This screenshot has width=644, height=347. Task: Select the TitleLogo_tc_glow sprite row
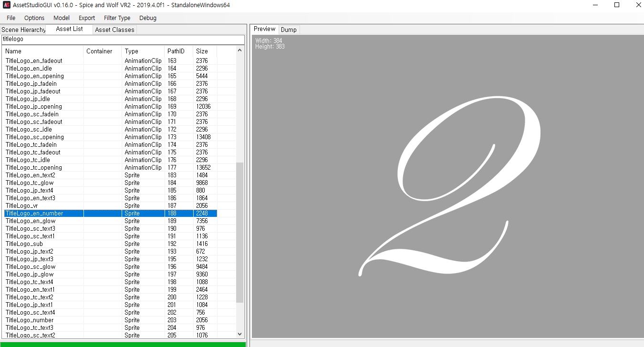[x=111, y=183]
